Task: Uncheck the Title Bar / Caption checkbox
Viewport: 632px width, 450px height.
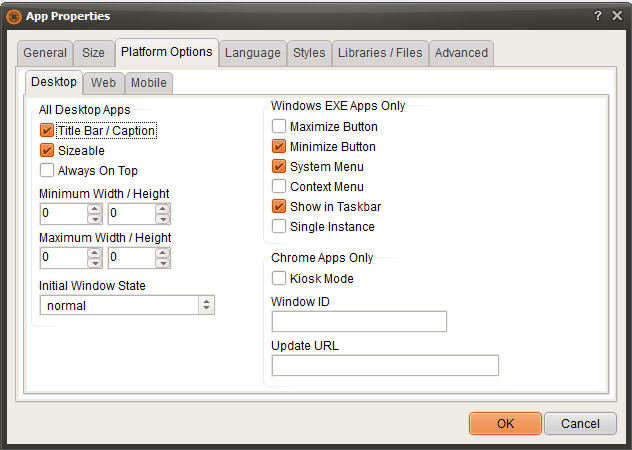Action: pos(46,130)
